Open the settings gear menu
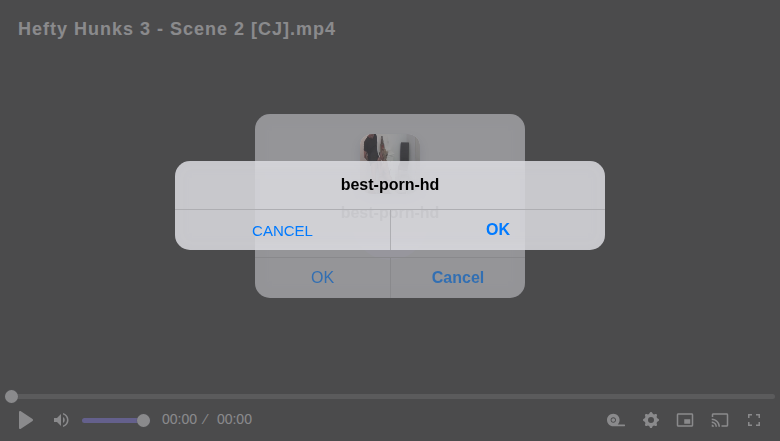This screenshot has width=780, height=441. pos(651,420)
